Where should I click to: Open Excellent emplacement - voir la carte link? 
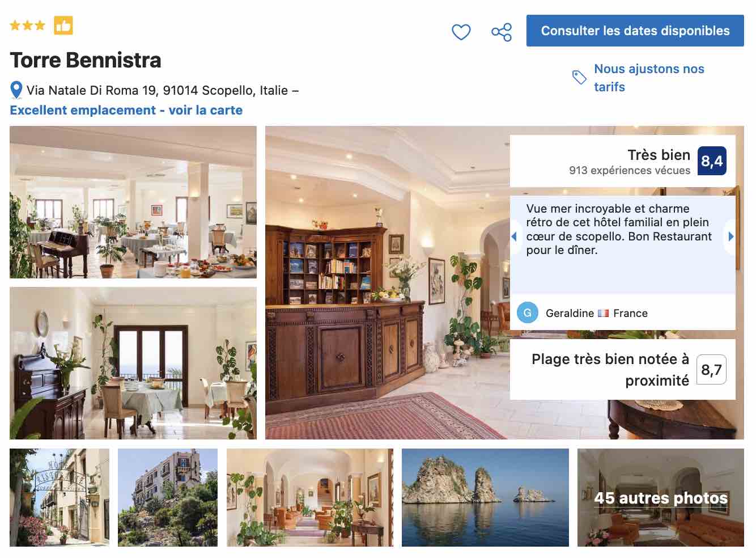click(x=126, y=110)
